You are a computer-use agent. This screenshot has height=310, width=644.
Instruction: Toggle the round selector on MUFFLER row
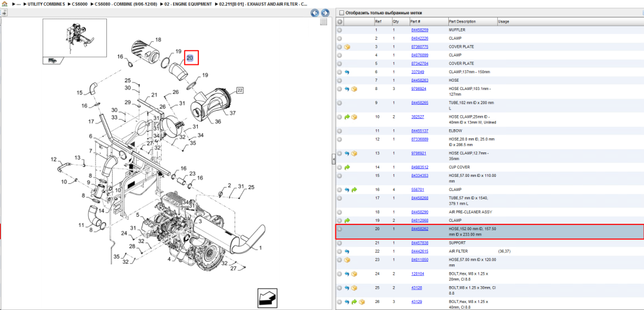339,30
